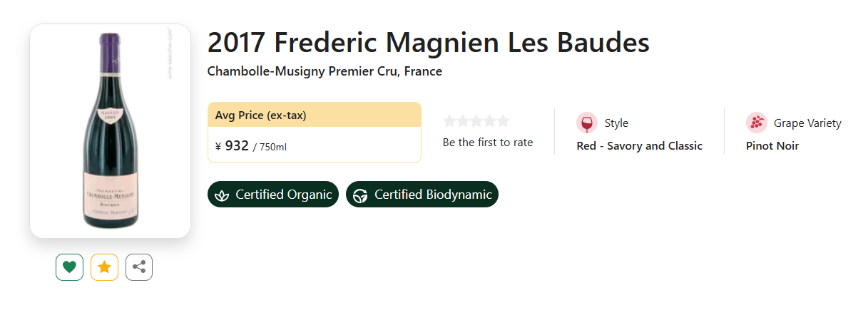
Task: Click the Pinot Noir grape link
Action: 772,146
